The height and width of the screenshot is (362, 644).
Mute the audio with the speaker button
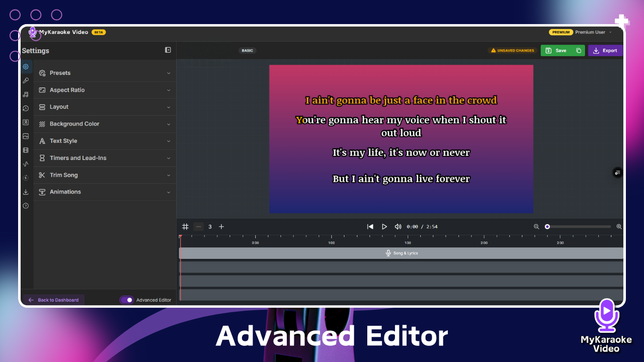(398, 227)
